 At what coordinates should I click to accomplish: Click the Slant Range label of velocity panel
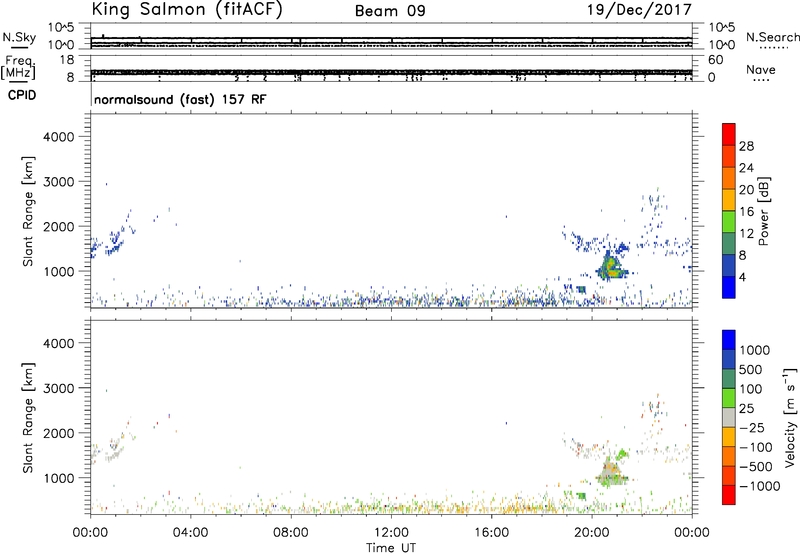[x=28, y=417]
